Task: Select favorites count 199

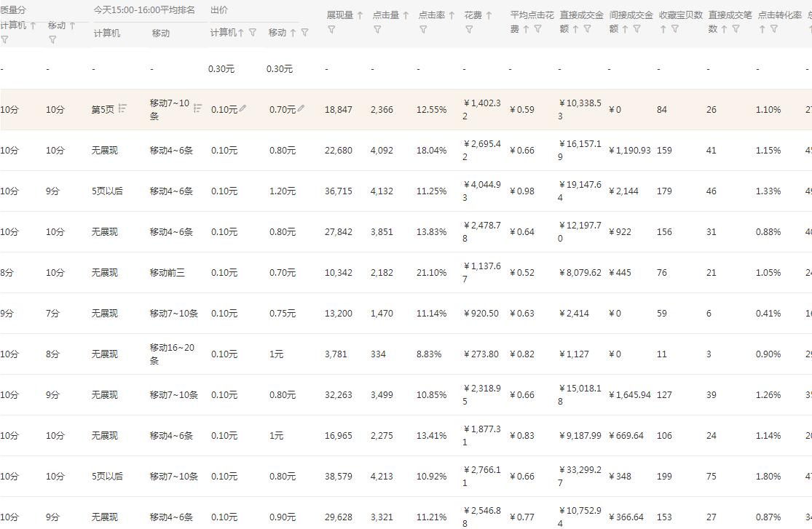Action: [664, 477]
